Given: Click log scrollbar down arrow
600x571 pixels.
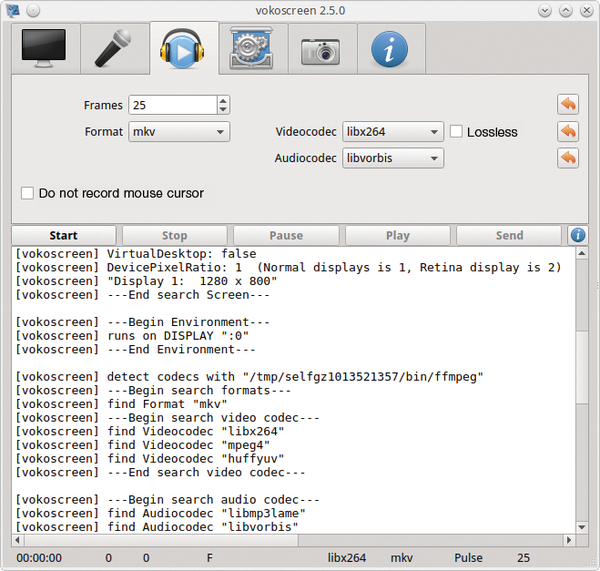Looking at the screenshot, I should click(x=582, y=527).
